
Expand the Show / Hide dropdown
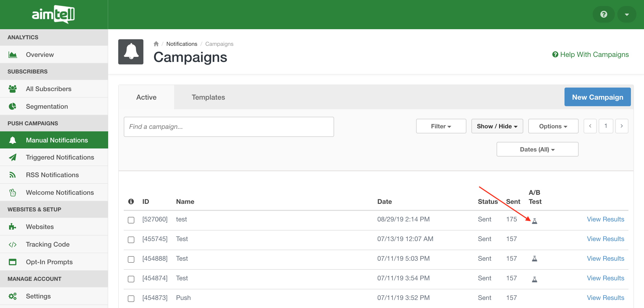click(x=497, y=126)
